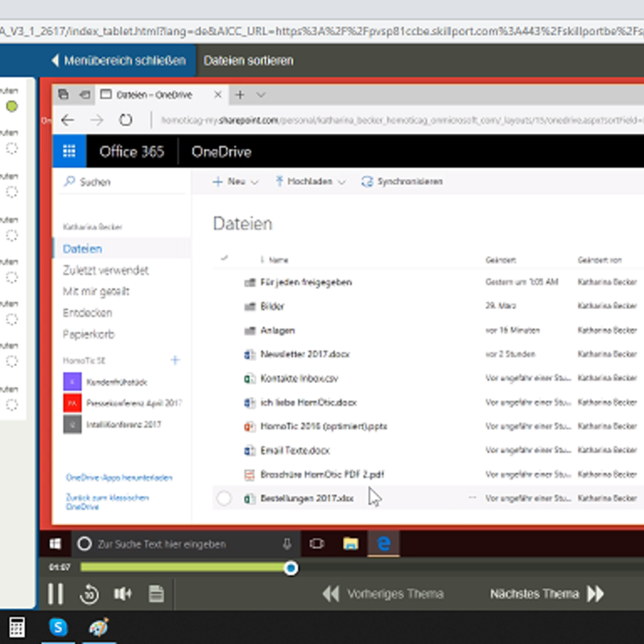
Task: Open Email Texte.docx
Action: [x=295, y=450]
